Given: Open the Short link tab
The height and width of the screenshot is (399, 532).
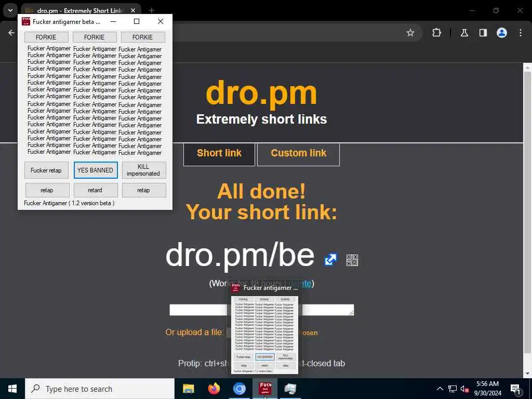Looking at the screenshot, I should [x=219, y=154].
